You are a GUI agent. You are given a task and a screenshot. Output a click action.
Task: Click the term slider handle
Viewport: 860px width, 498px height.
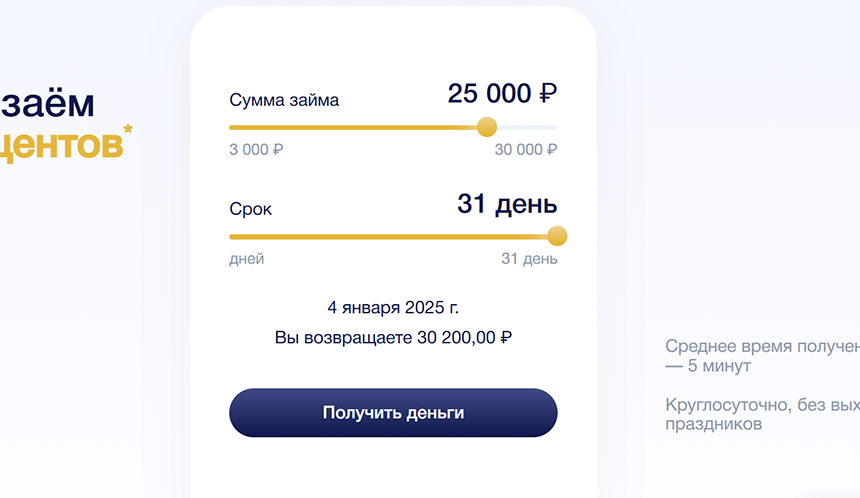coord(557,236)
